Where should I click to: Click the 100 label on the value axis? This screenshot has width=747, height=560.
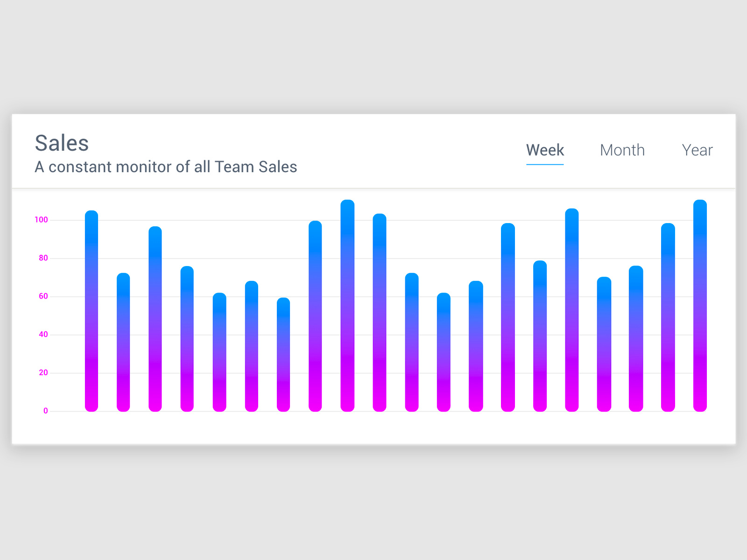(42, 220)
